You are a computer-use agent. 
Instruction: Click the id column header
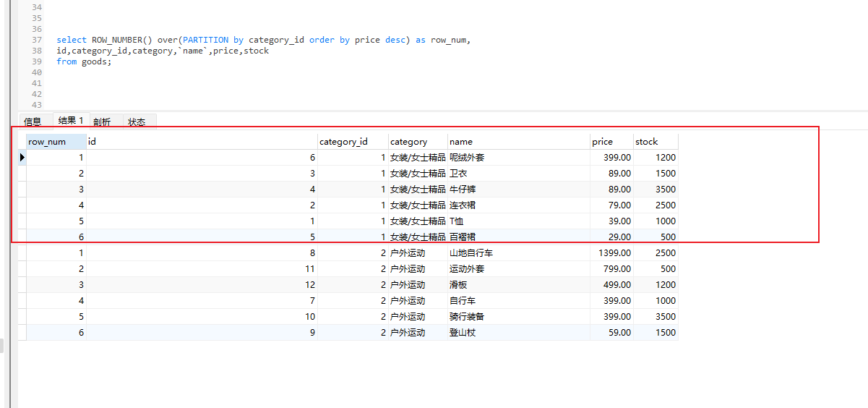click(202, 142)
